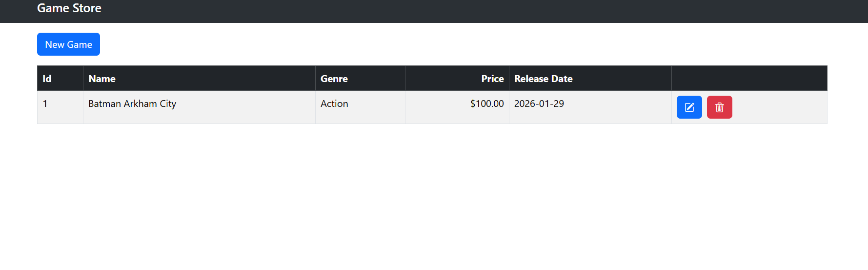Go to the Game Store home link
The width and height of the screenshot is (868, 270).
69,8
